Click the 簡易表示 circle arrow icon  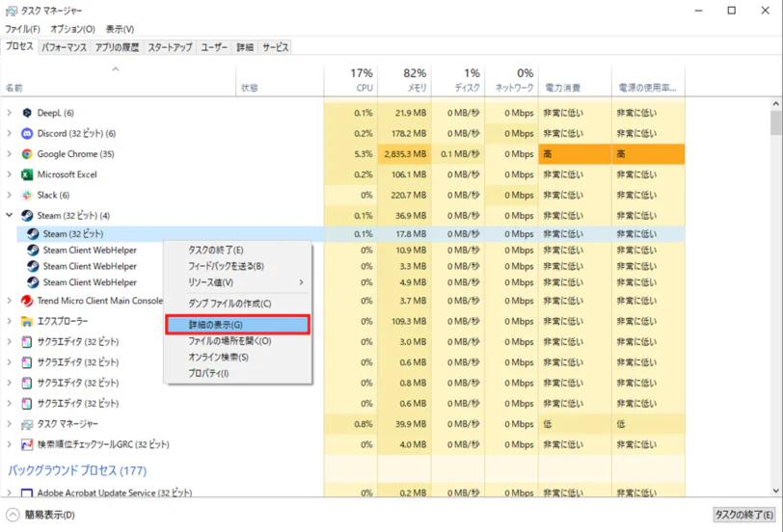[13, 515]
